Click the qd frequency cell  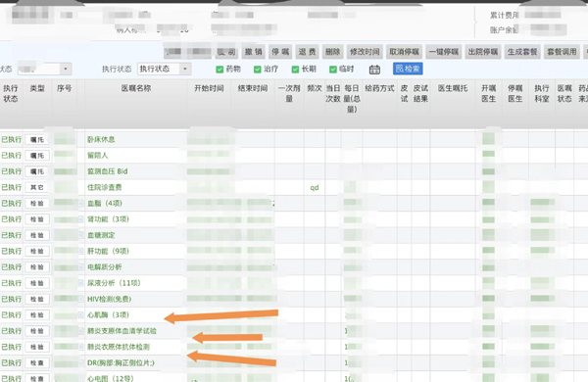coord(315,188)
